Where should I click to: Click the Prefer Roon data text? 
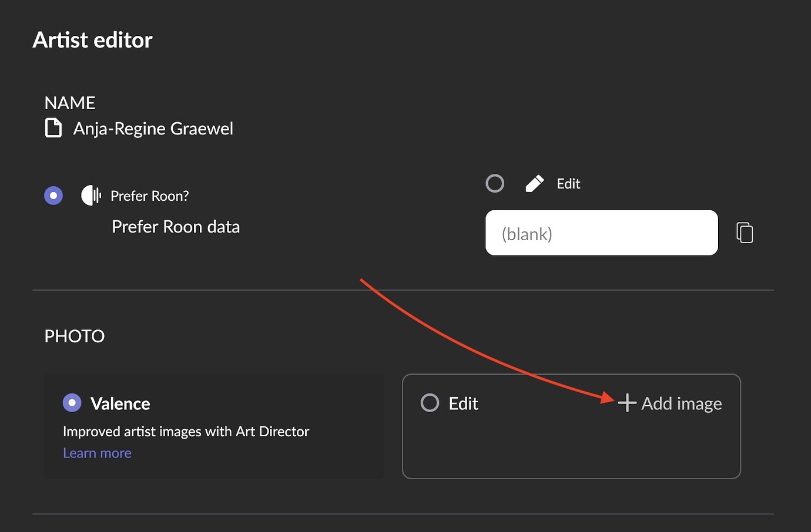176,227
